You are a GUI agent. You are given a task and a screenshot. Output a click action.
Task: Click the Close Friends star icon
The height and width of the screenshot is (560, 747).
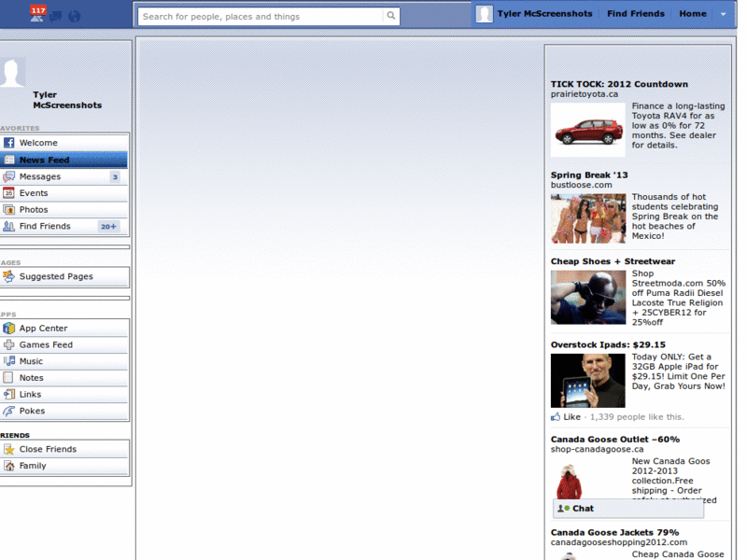point(8,449)
